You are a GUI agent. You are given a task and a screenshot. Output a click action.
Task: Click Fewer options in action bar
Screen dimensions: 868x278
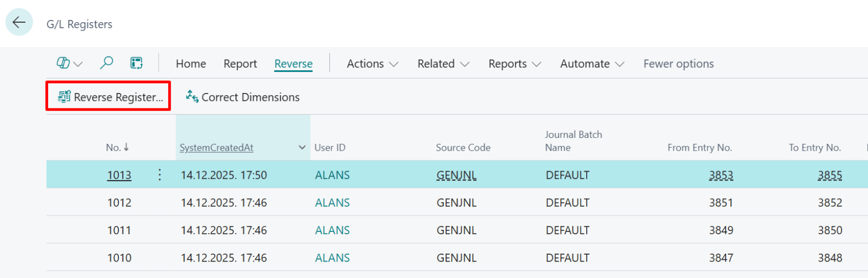coord(678,64)
